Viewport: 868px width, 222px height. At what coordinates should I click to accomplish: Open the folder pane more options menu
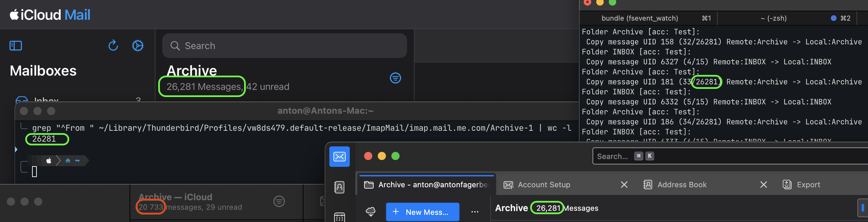click(x=475, y=212)
